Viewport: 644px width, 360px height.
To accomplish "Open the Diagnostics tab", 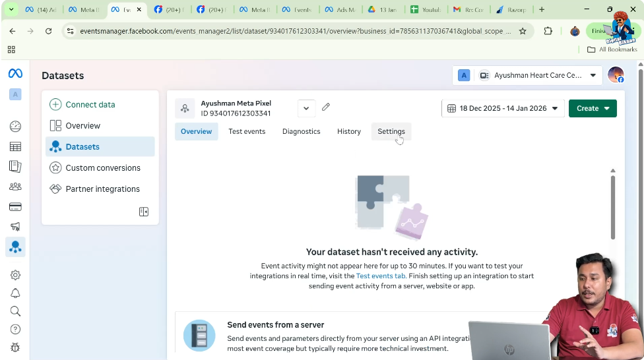I will coord(301,131).
